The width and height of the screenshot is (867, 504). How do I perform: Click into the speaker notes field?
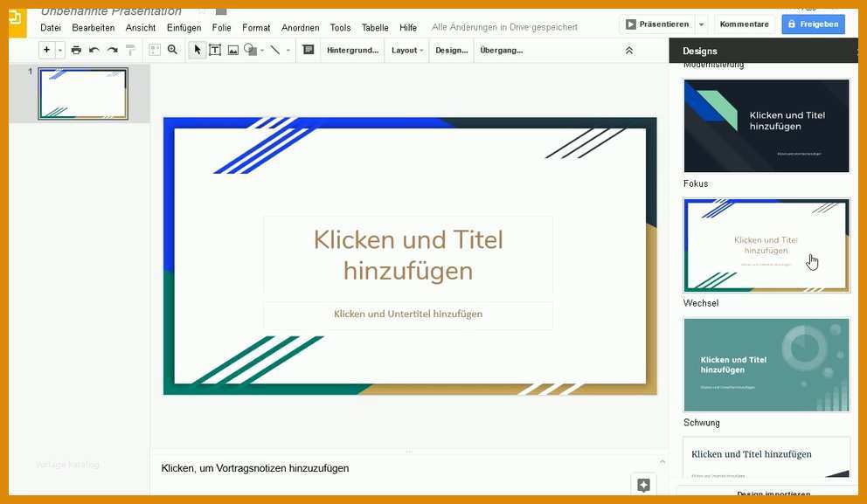(x=406, y=468)
